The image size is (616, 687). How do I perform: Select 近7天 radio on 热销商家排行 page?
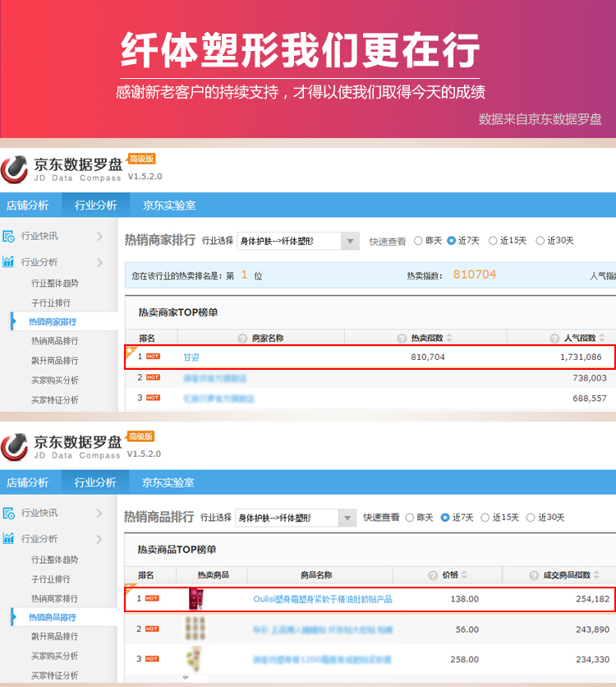pyautogui.click(x=452, y=241)
